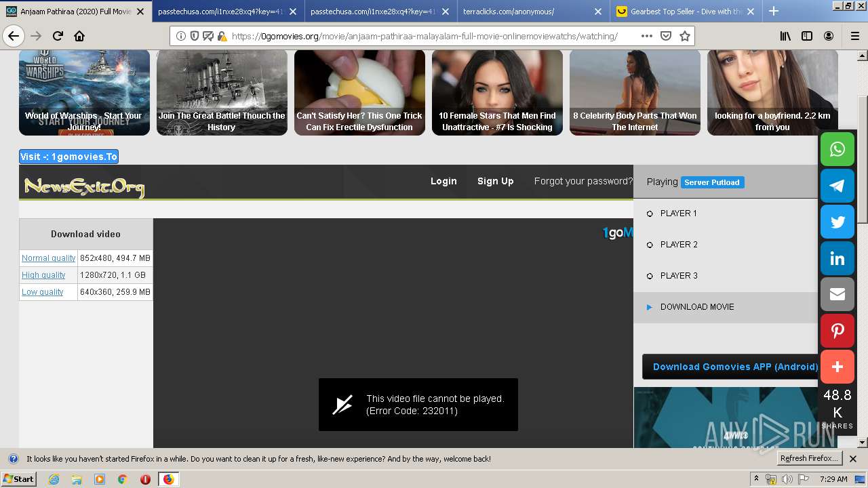Close the terraclicks.com tab

coord(598,12)
